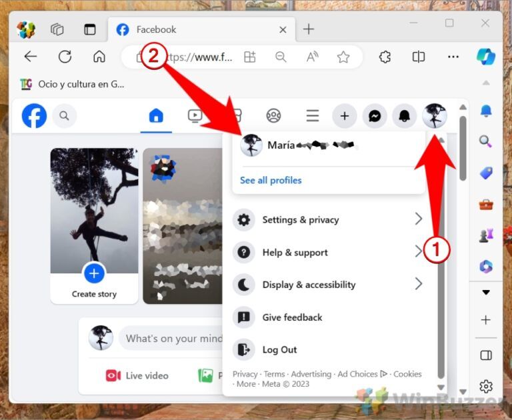Refresh the page with reload icon
Image resolution: width=512 pixels, height=420 pixels.
[x=65, y=57]
